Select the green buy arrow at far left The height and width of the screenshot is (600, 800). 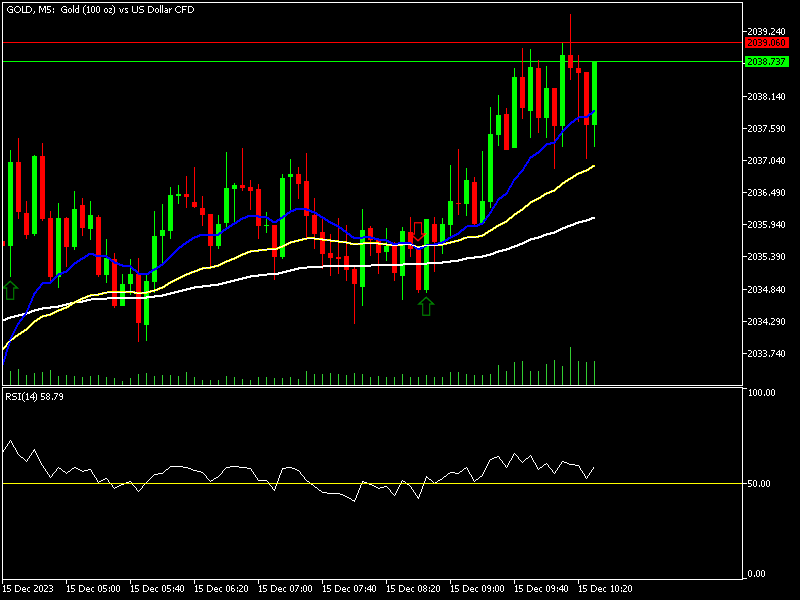10,290
